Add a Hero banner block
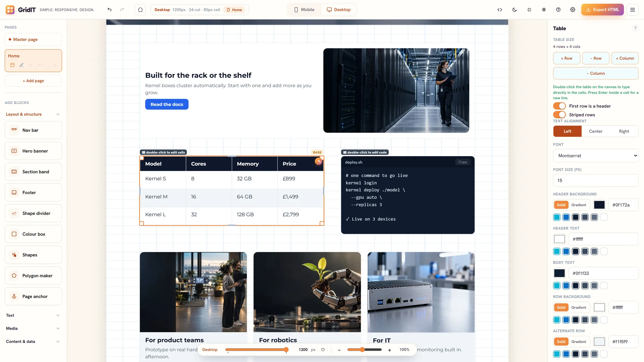 tap(33, 151)
